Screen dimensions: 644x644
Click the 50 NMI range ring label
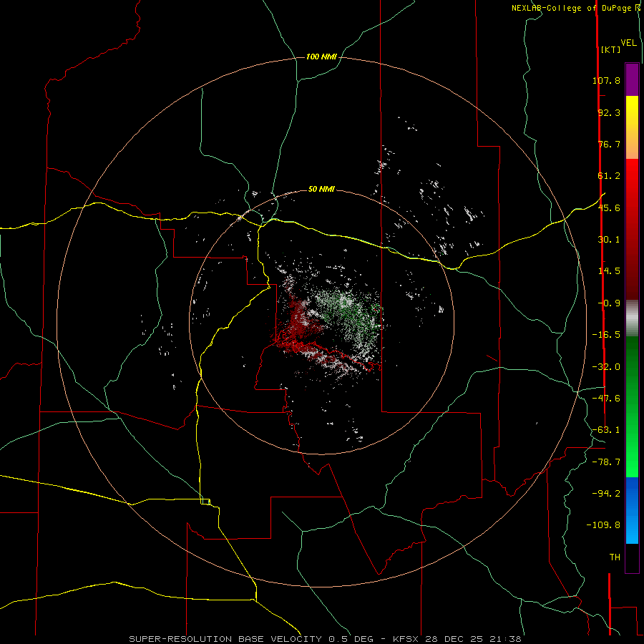pos(321,189)
